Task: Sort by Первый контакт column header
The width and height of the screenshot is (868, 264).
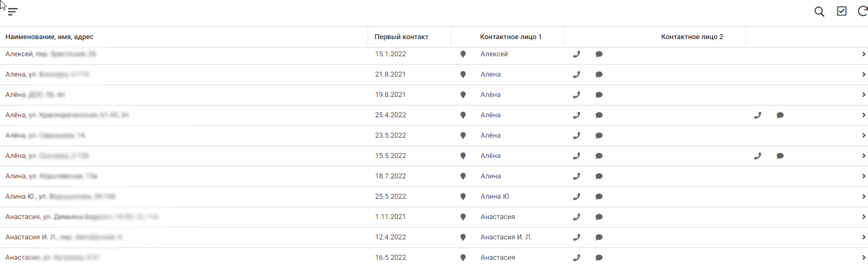Action: (x=401, y=37)
